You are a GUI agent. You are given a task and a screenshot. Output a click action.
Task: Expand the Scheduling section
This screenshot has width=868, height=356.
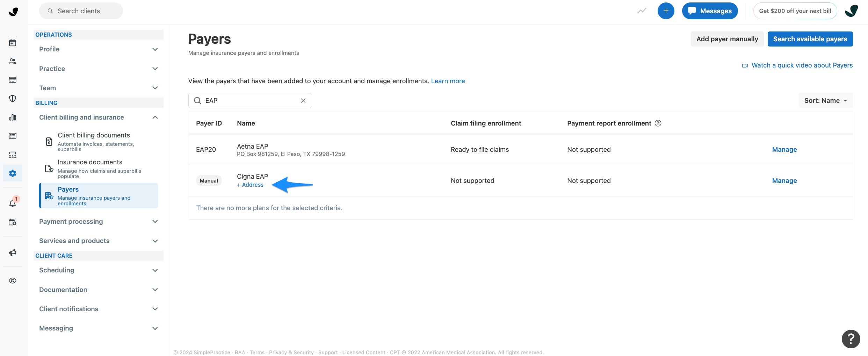[x=99, y=270]
